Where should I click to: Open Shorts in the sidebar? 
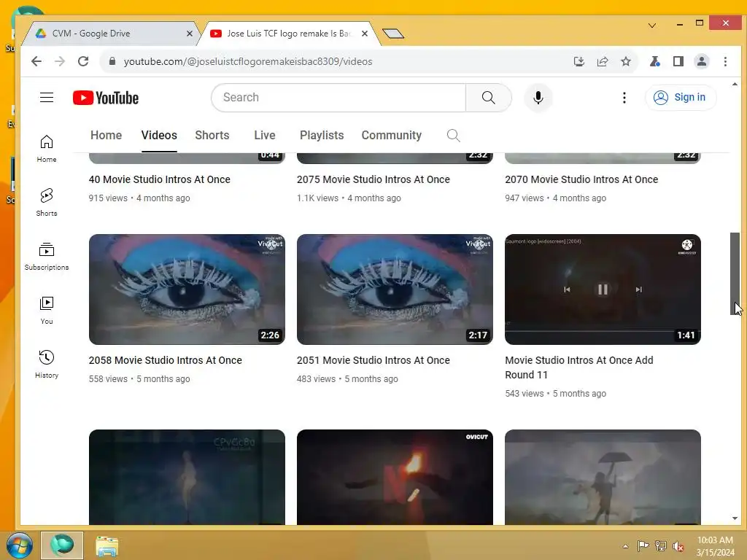click(47, 203)
